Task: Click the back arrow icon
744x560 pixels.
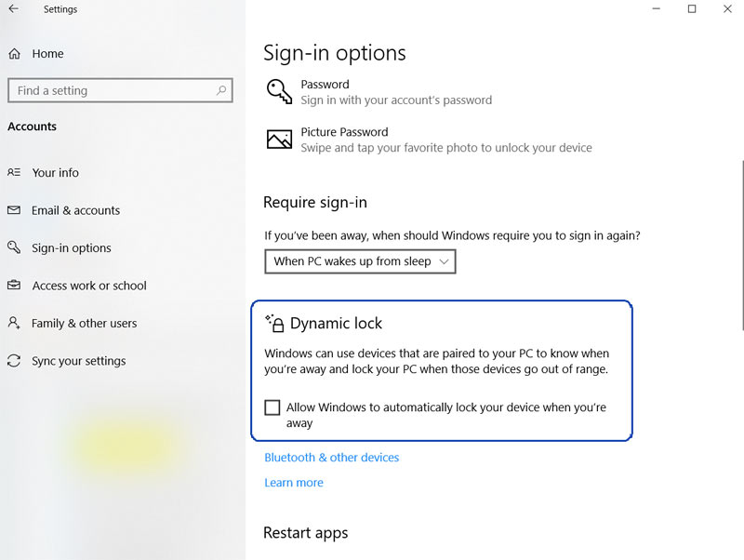Action: (x=13, y=9)
